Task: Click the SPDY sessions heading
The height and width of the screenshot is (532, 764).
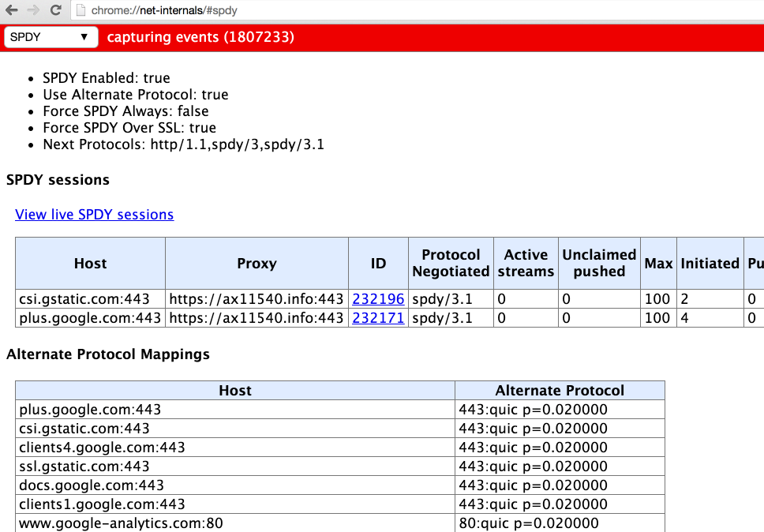Action: [58, 179]
